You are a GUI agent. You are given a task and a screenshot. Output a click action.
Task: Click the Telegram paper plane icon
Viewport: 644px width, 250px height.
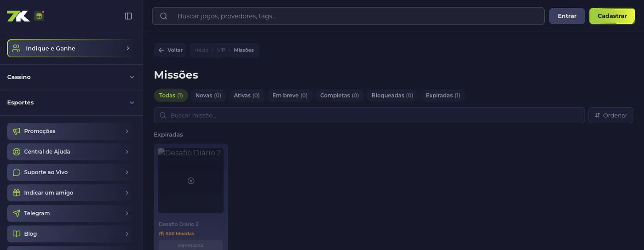pos(17,213)
